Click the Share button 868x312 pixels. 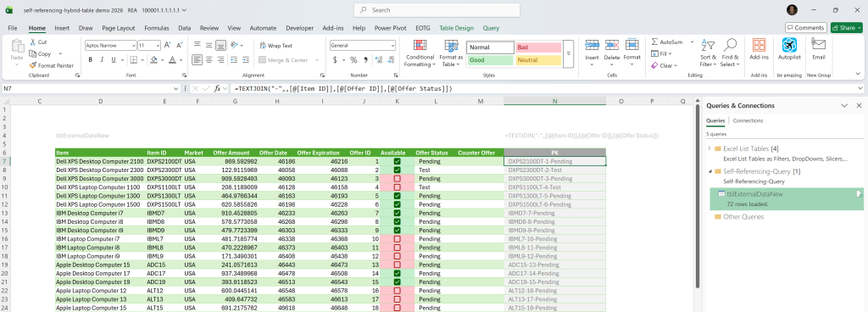coord(847,28)
